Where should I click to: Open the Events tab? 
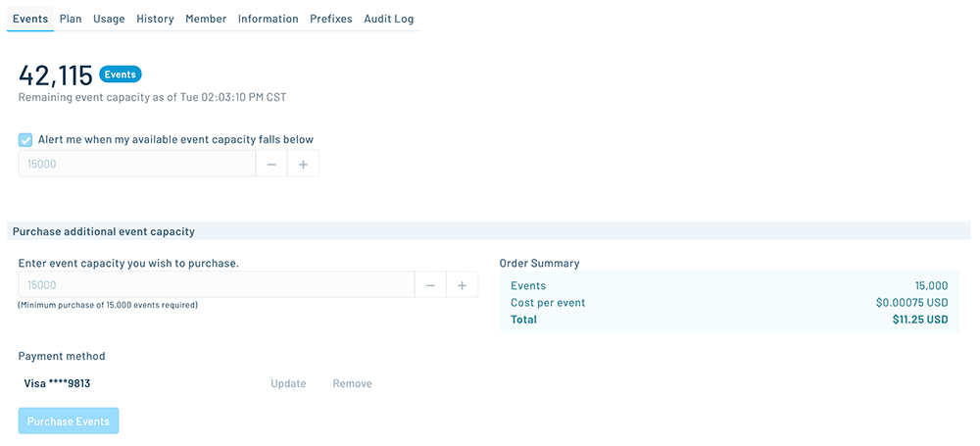tap(30, 19)
